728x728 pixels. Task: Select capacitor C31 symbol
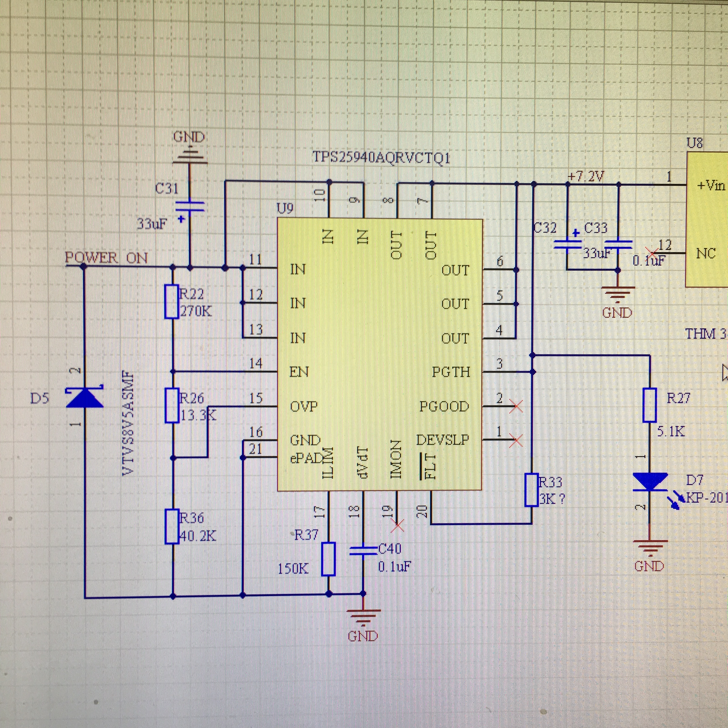point(189,207)
